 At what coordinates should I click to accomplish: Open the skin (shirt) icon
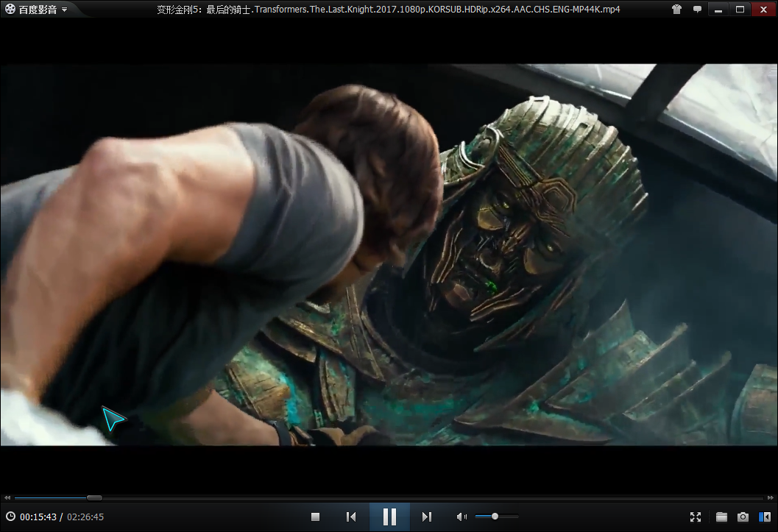pyautogui.click(x=676, y=9)
